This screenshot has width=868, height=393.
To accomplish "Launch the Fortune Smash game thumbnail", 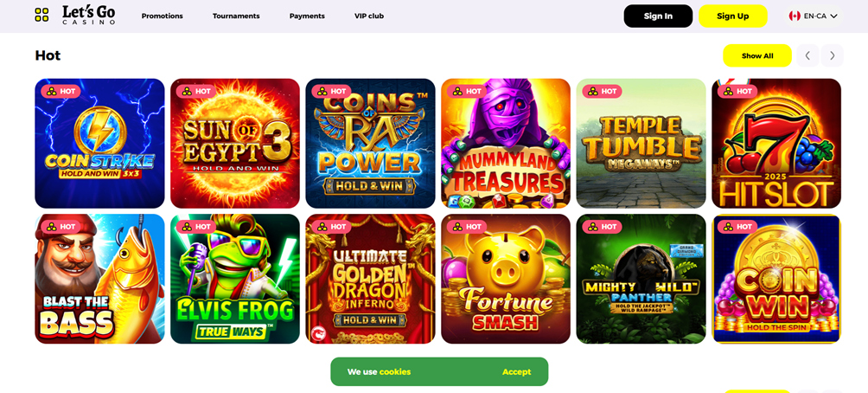I will 506,279.
